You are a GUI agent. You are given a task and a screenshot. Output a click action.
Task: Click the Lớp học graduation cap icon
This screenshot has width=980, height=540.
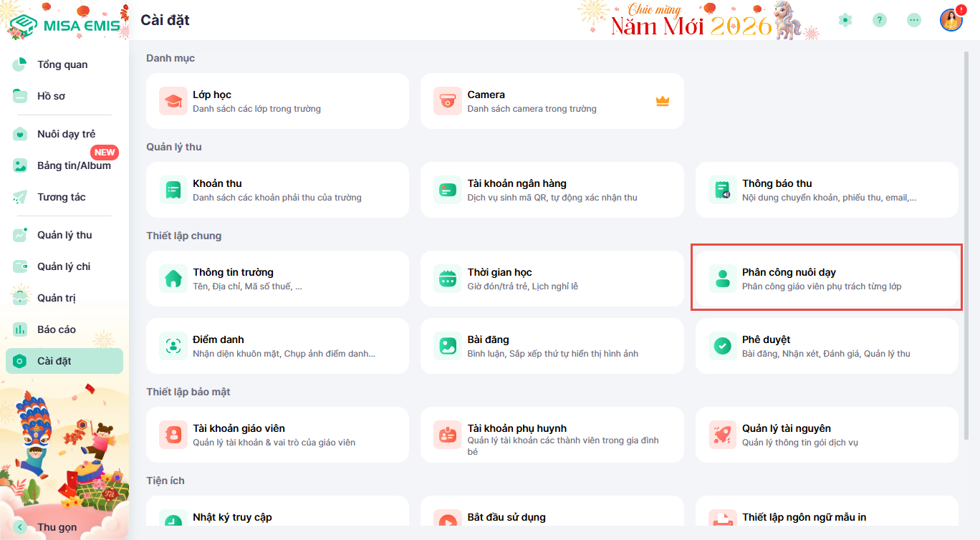tap(173, 101)
